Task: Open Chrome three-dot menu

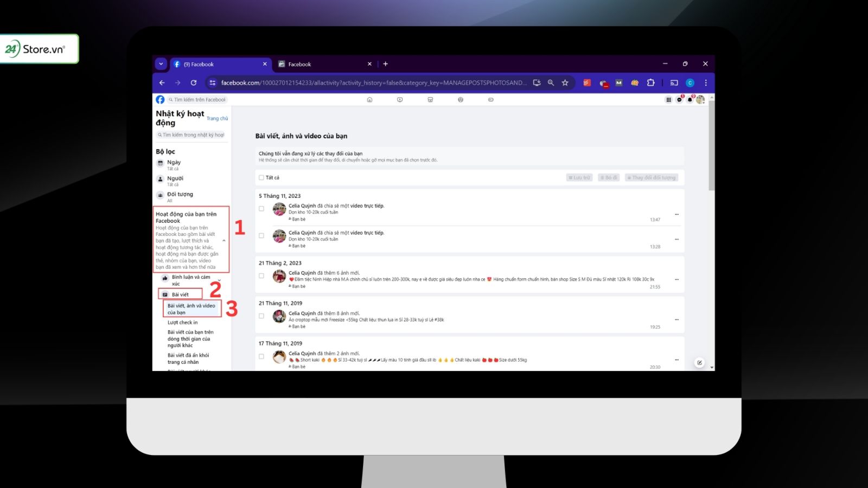Action: (x=706, y=83)
